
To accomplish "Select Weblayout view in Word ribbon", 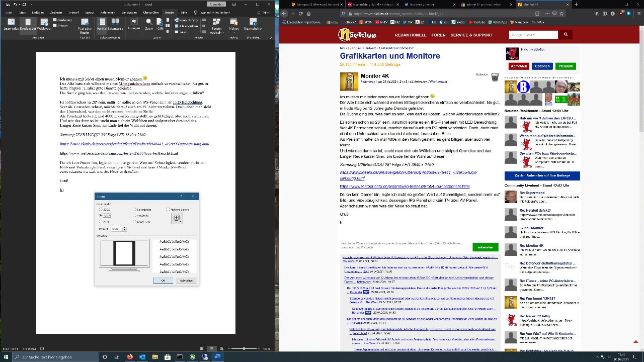I will (44, 25).
